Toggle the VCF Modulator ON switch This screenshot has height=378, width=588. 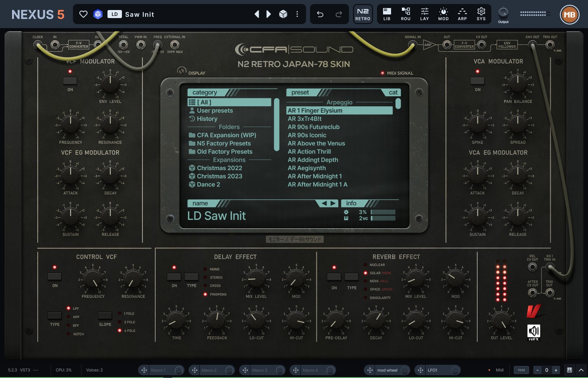click(70, 81)
